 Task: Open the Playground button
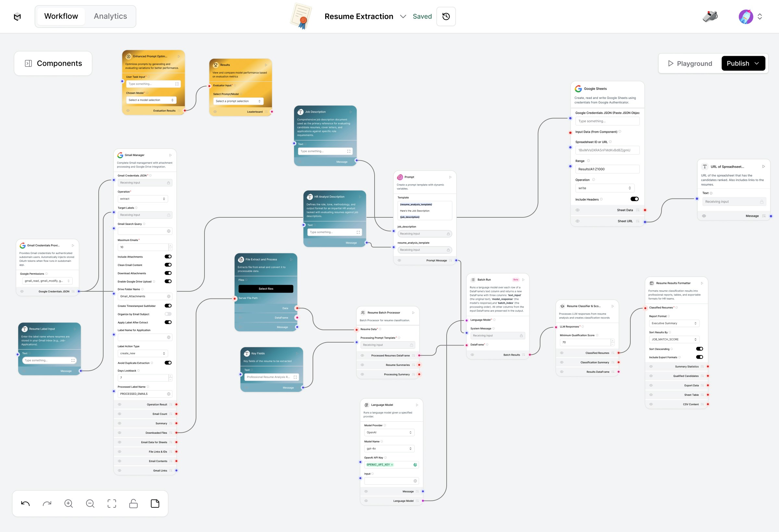pyautogui.click(x=690, y=63)
